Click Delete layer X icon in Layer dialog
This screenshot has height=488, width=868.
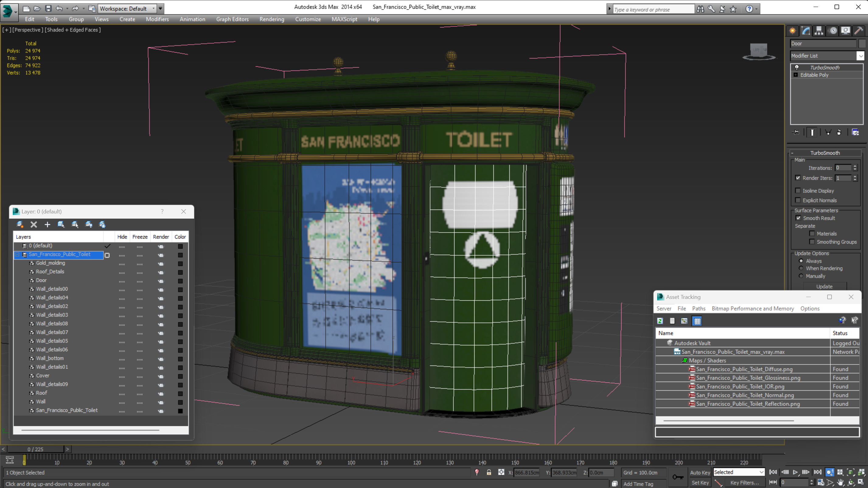pos(34,224)
